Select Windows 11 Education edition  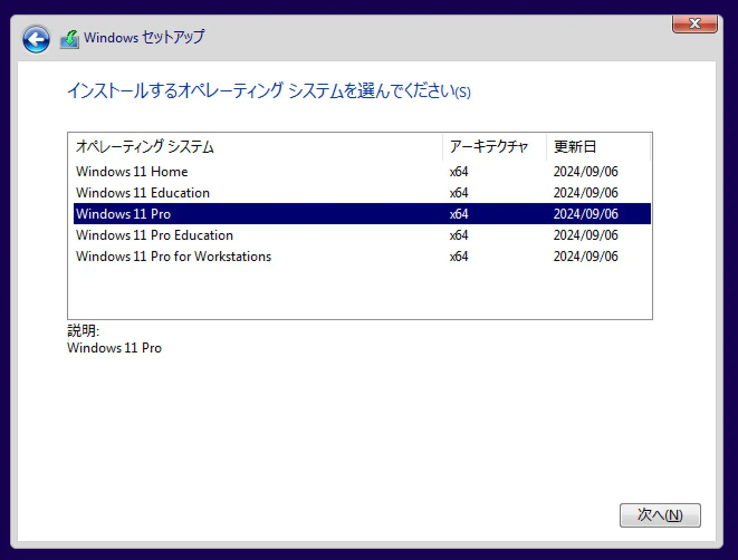pyautogui.click(x=142, y=192)
